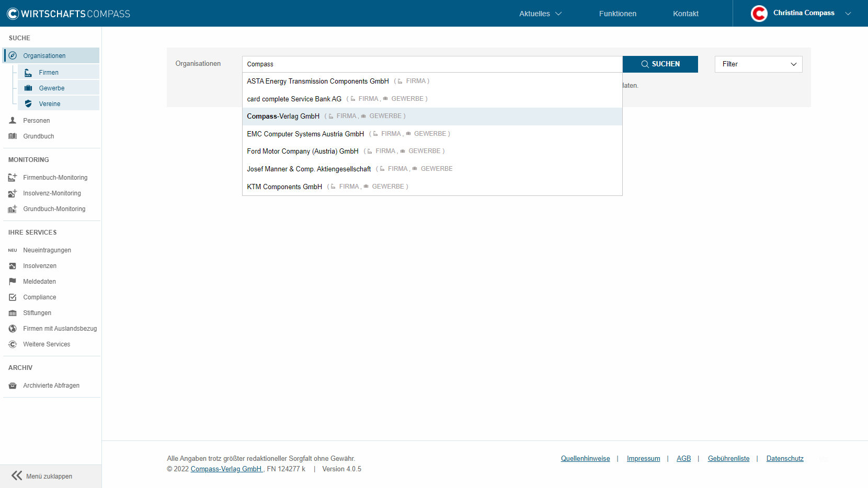Open Firmenbuch-Monitoring
This screenshot has width=868, height=488.
click(55, 178)
